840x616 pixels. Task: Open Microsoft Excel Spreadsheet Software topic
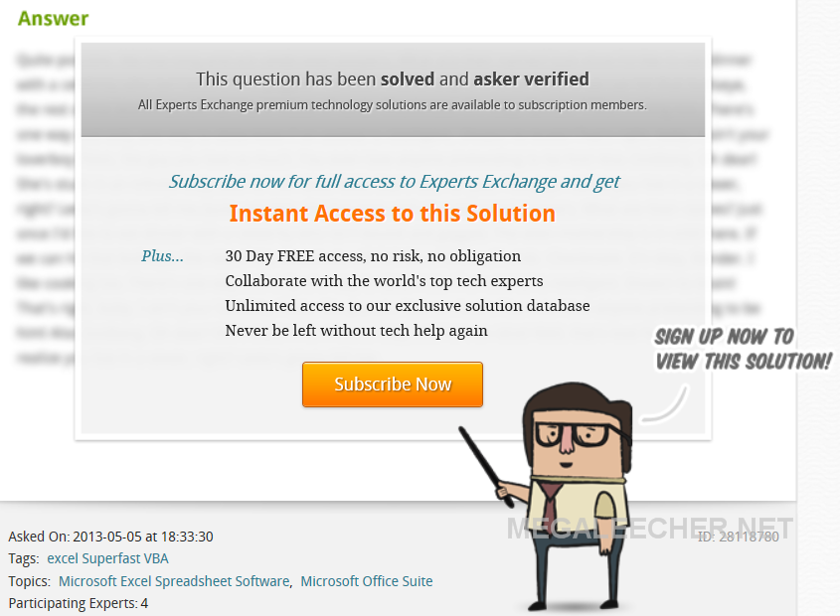[174, 581]
